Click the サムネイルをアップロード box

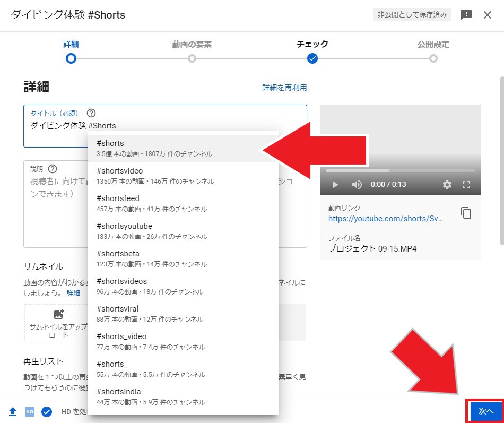[56, 323]
